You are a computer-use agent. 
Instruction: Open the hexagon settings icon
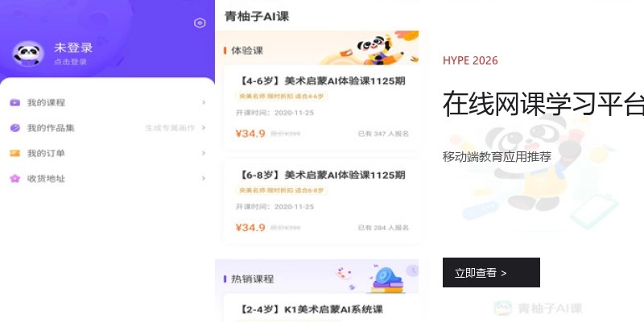point(200,23)
